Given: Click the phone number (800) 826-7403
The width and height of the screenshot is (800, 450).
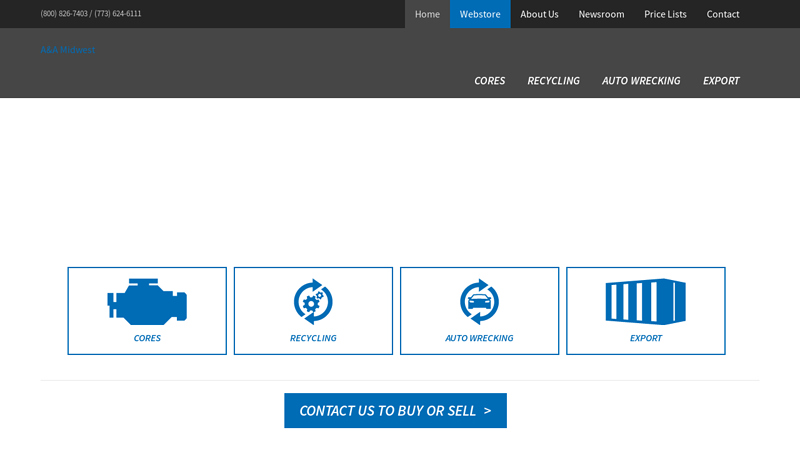Looking at the screenshot, I should 64,14.
